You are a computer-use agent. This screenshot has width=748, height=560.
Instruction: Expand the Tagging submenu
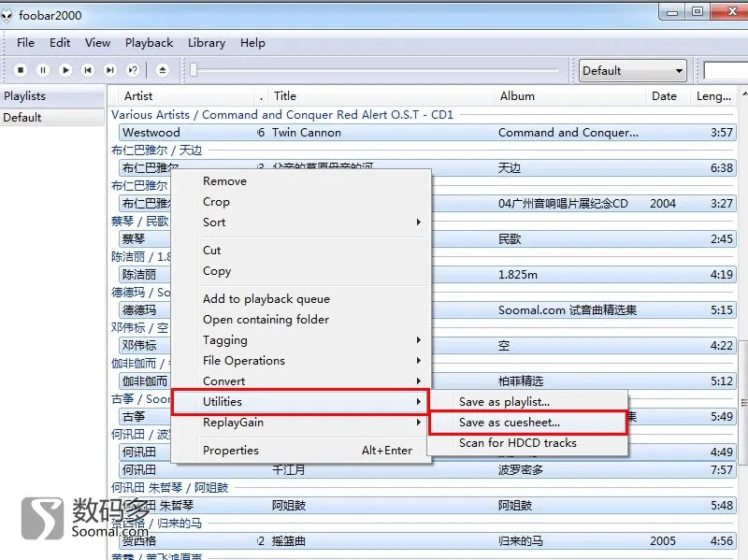tap(301, 340)
